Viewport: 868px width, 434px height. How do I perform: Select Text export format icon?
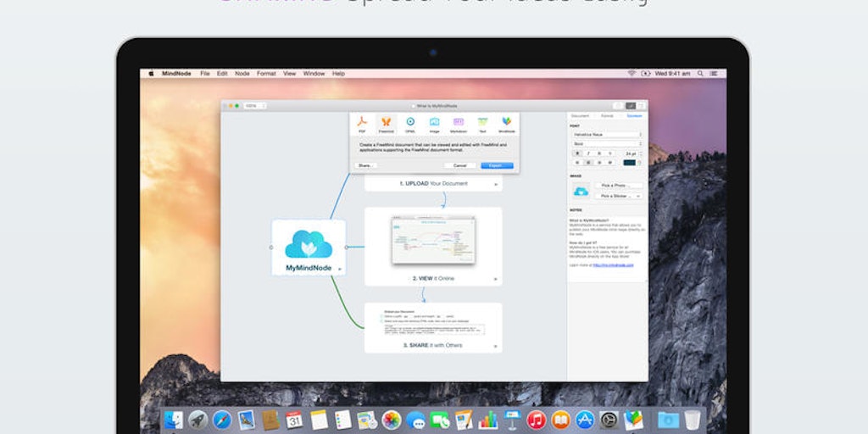[x=482, y=123]
